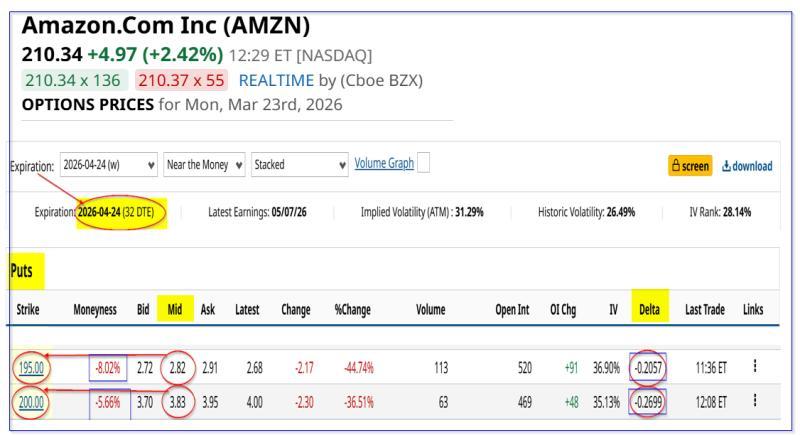Toggle the Volume Graph checkbox

(424, 164)
